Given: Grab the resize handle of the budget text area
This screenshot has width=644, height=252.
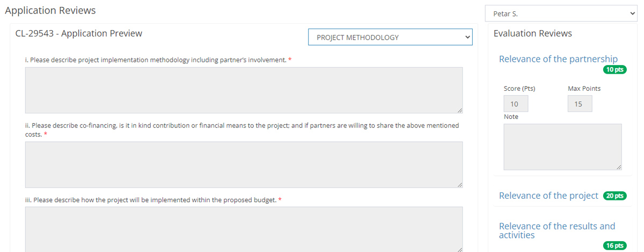Looking at the screenshot, I should tap(459, 249).
